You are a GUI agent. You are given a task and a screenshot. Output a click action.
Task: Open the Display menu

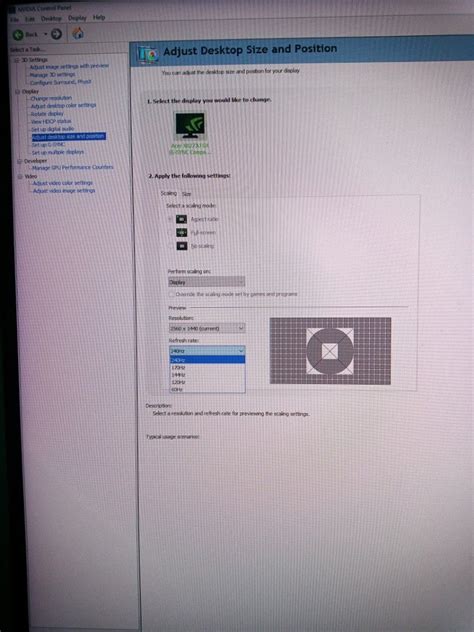point(77,18)
